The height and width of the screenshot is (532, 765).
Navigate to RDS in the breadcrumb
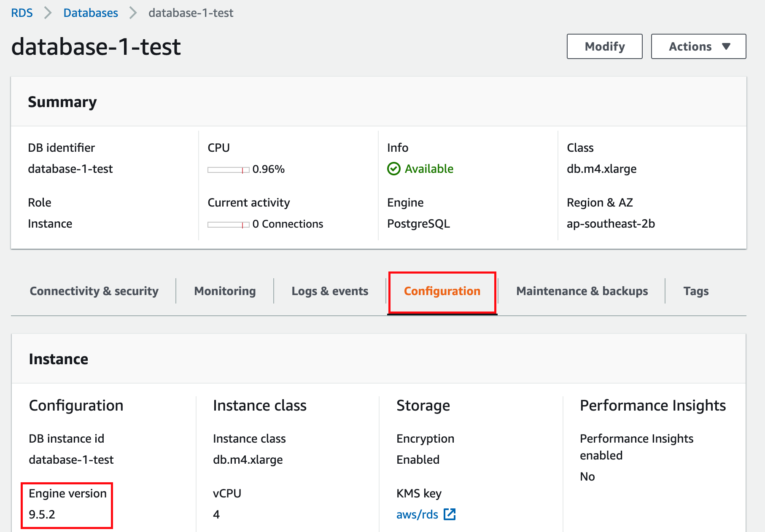(x=22, y=13)
